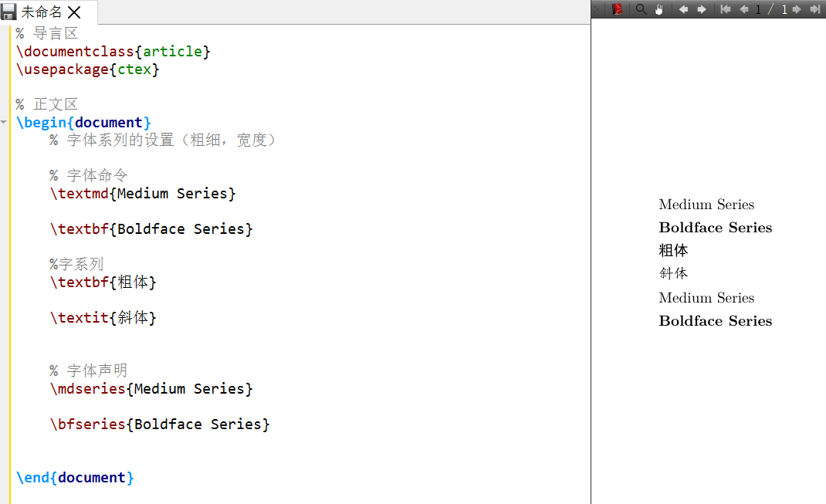Open the document with the Adobe Reader icon
This screenshot has width=826, height=504.
click(618, 8)
